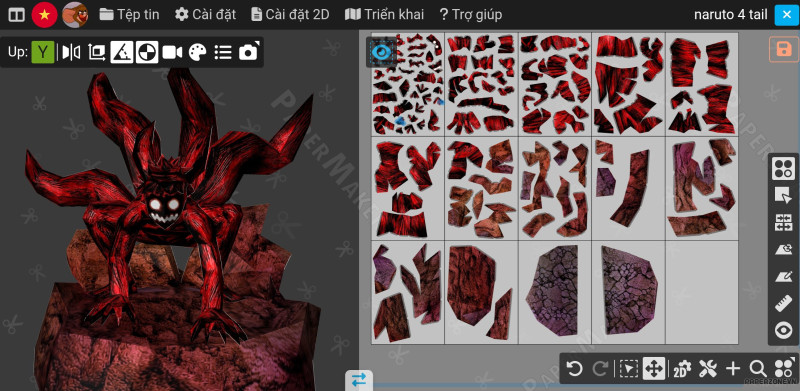Click the edit flap pencil icon

point(783,277)
